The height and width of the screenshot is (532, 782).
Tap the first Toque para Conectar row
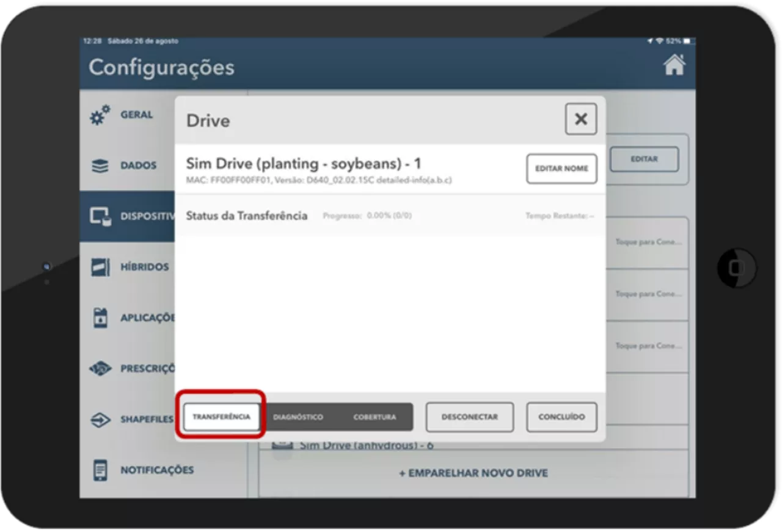648,242
